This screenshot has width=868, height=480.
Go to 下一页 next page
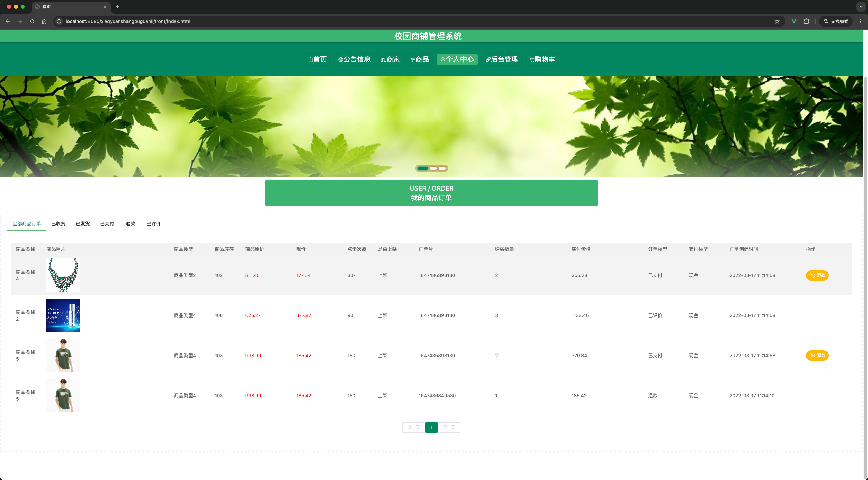click(449, 427)
